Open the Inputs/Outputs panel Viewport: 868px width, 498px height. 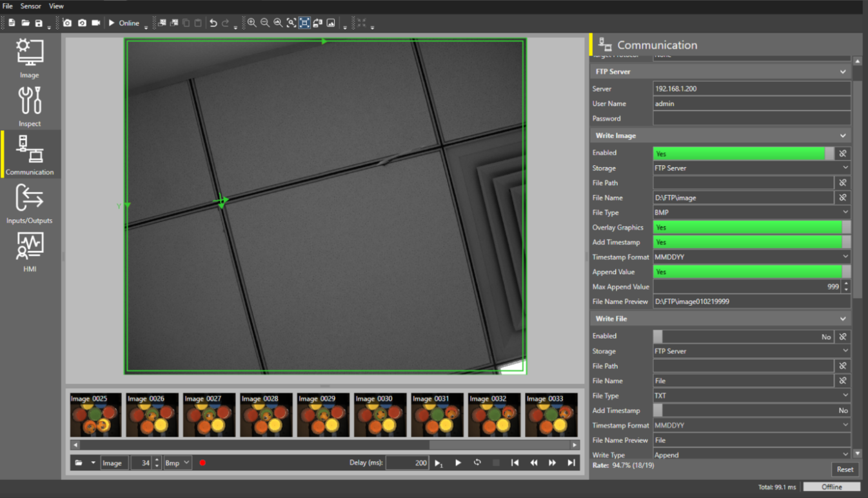[30, 203]
